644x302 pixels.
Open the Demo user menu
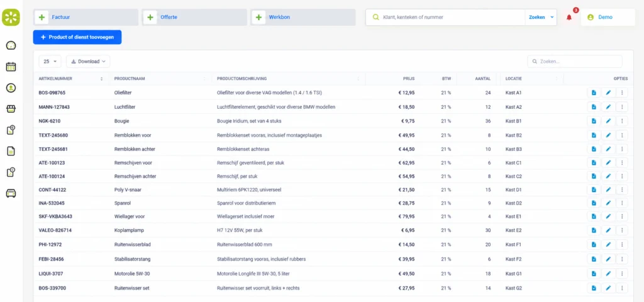point(608,17)
